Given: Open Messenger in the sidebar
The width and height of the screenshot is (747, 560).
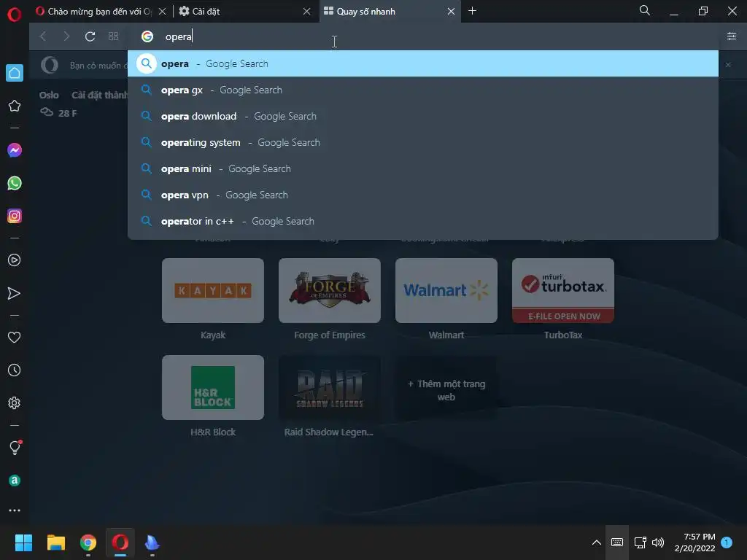Looking at the screenshot, I should coord(15,150).
